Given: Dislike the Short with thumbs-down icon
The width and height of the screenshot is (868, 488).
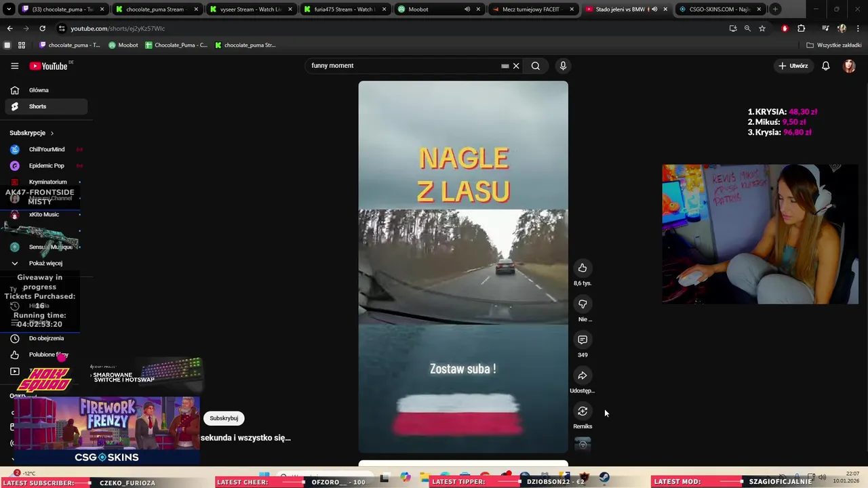Looking at the screenshot, I should tap(582, 304).
